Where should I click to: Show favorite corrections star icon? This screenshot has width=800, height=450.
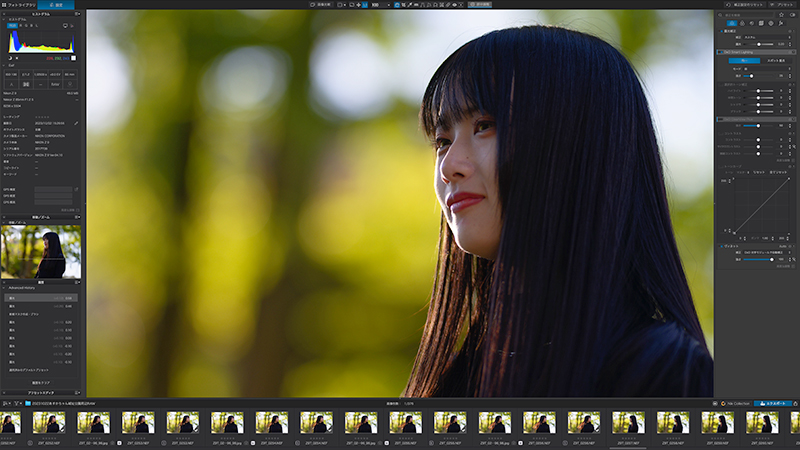(781, 15)
